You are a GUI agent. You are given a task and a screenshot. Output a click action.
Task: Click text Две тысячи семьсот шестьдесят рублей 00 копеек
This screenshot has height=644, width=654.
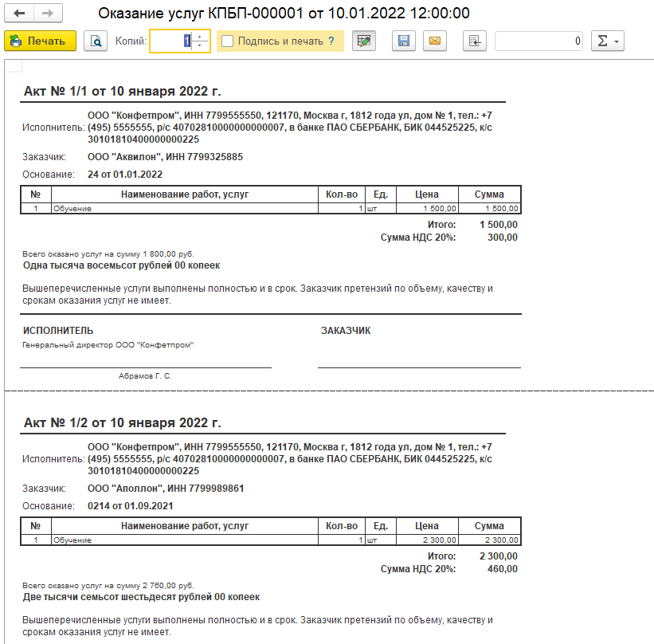pyautogui.click(x=141, y=597)
